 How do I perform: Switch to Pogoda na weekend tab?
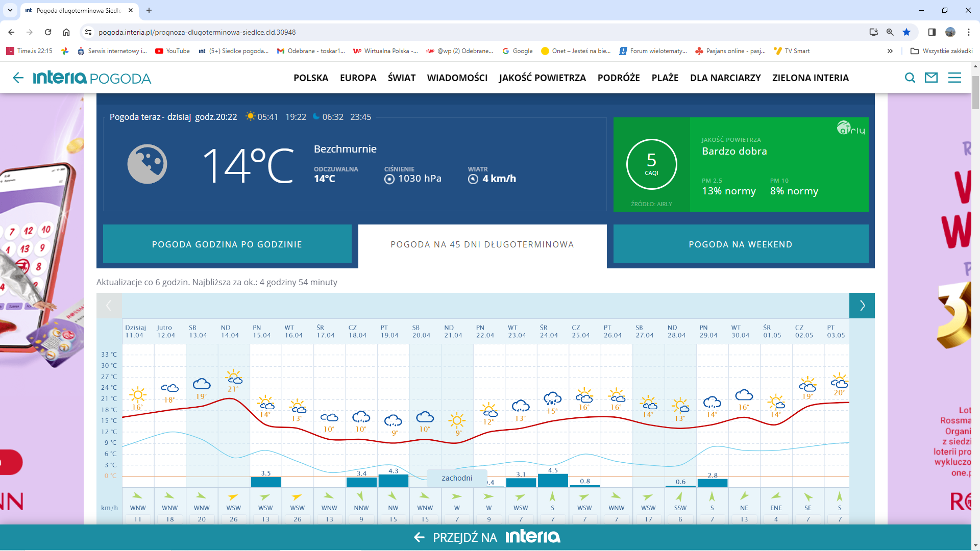[x=741, y=244]
